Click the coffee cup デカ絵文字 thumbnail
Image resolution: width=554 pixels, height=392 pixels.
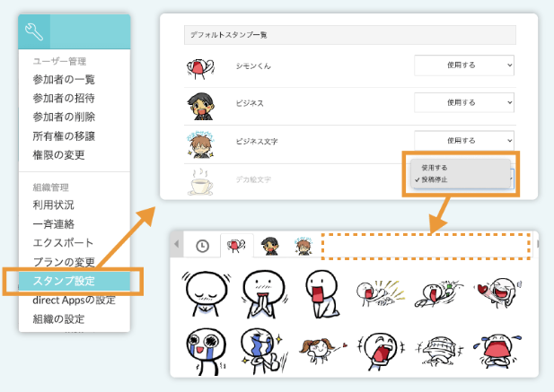click(x=200, y=182)
